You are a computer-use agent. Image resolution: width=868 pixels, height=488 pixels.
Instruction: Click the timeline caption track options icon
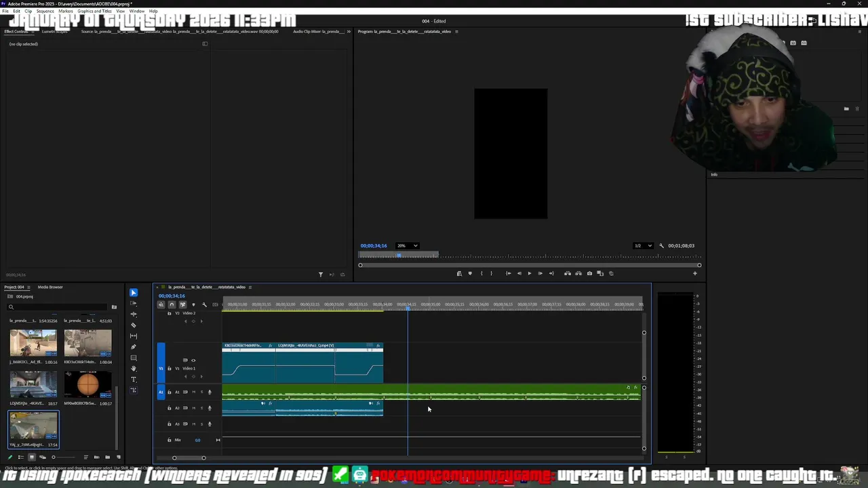[x=215, y=304]
